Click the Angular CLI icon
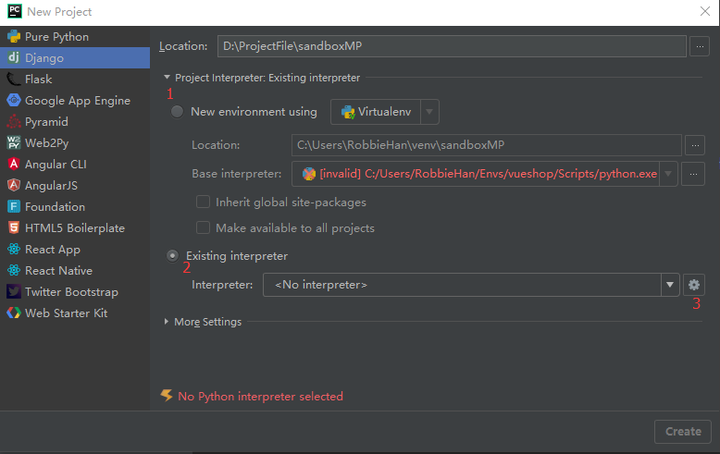 (14, 164)
